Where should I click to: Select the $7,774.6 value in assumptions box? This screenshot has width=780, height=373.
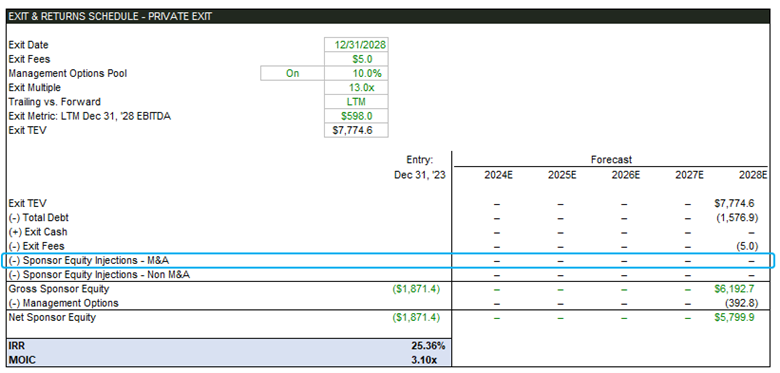pos(356,131)
